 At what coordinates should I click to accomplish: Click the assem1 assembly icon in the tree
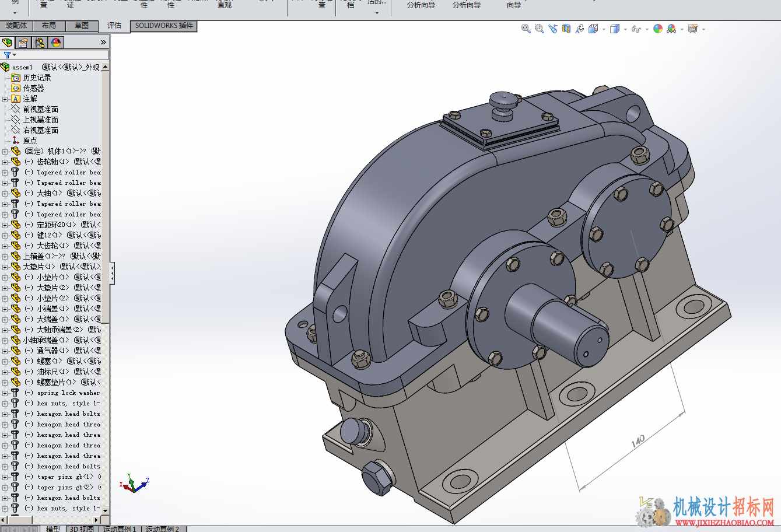tap(5, 67)
